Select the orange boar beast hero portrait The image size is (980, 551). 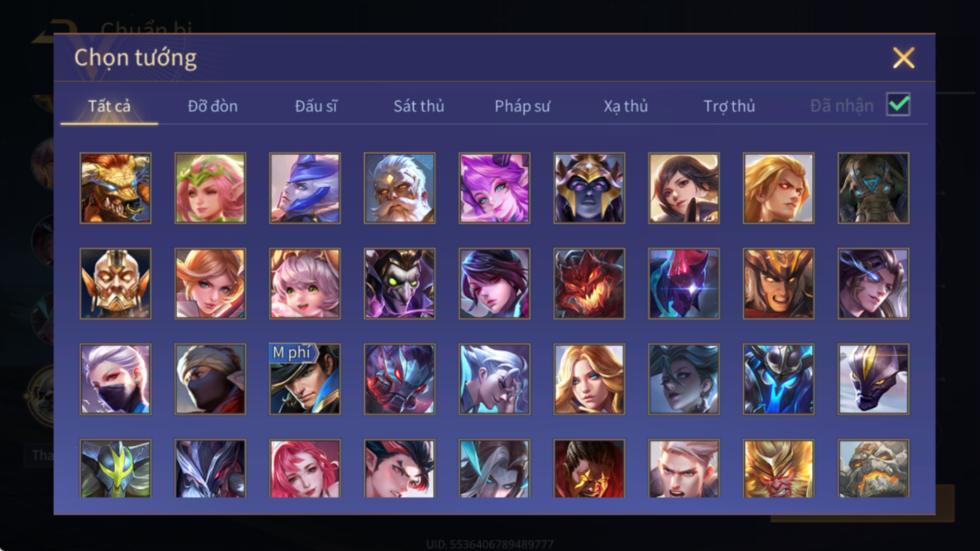click(x=115, y=188)
